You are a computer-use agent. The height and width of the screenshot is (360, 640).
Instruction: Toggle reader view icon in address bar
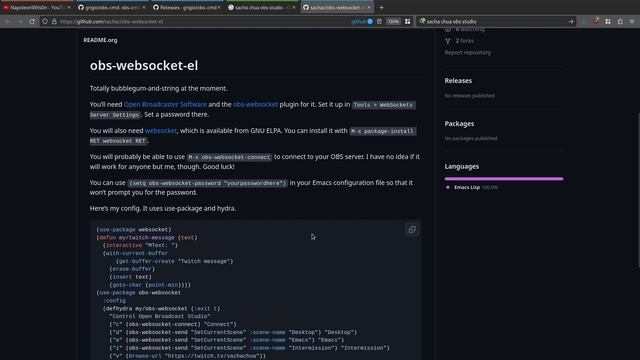point(379,21)
